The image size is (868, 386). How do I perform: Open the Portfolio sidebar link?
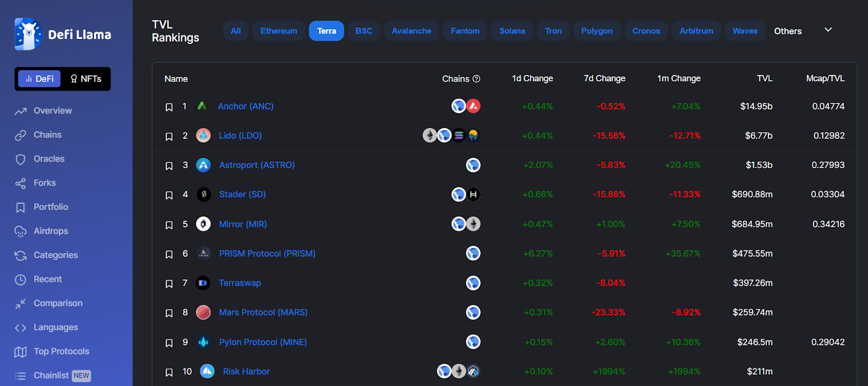pos(50,207)
